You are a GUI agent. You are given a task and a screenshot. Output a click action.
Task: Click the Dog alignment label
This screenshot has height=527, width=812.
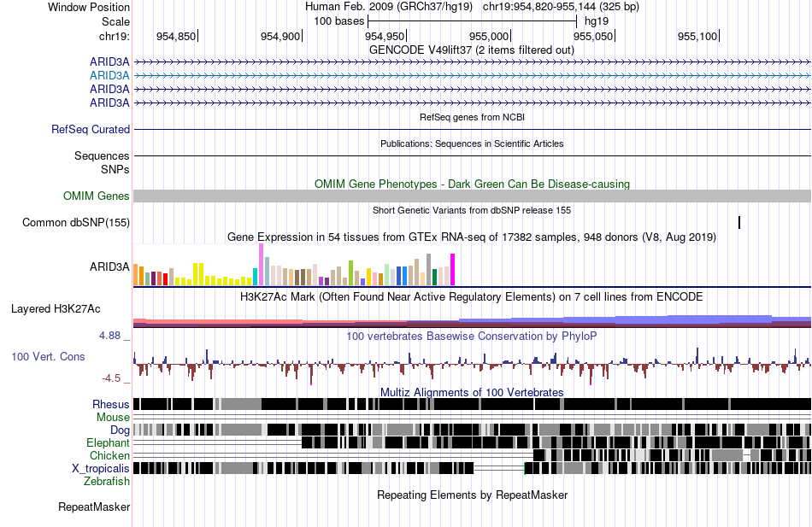tap(120, 430)
